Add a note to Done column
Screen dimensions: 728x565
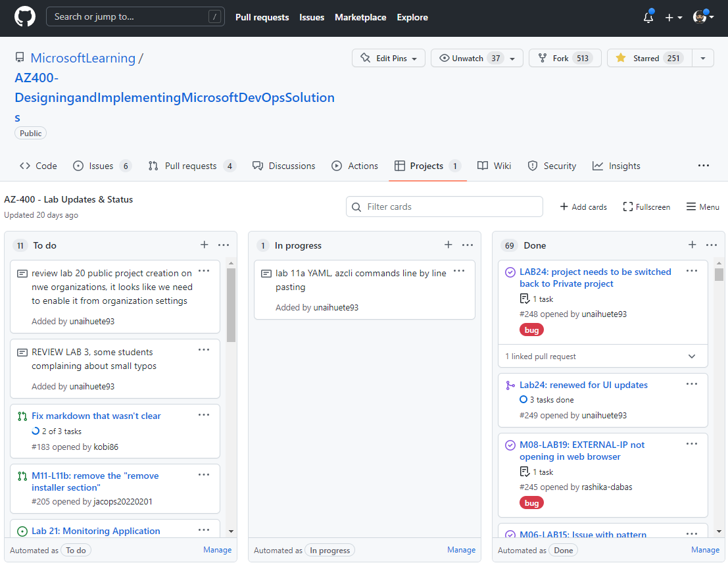692,245
